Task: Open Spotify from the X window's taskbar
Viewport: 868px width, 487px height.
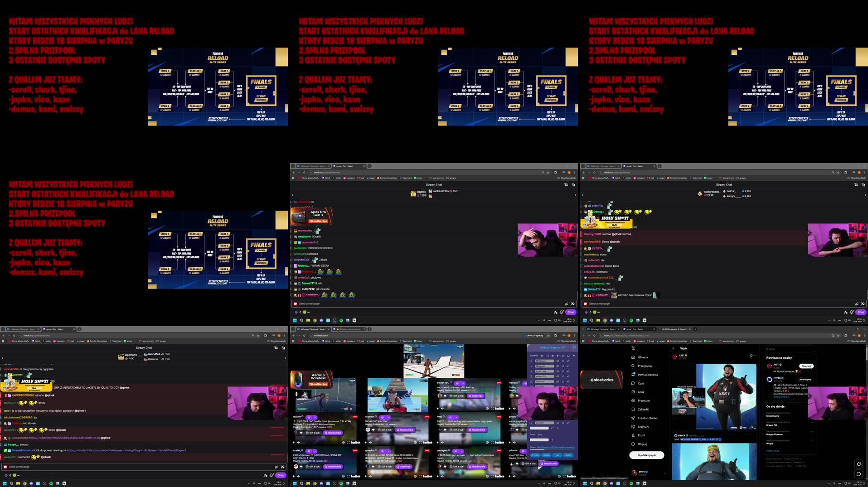Action: click(631, 483)
